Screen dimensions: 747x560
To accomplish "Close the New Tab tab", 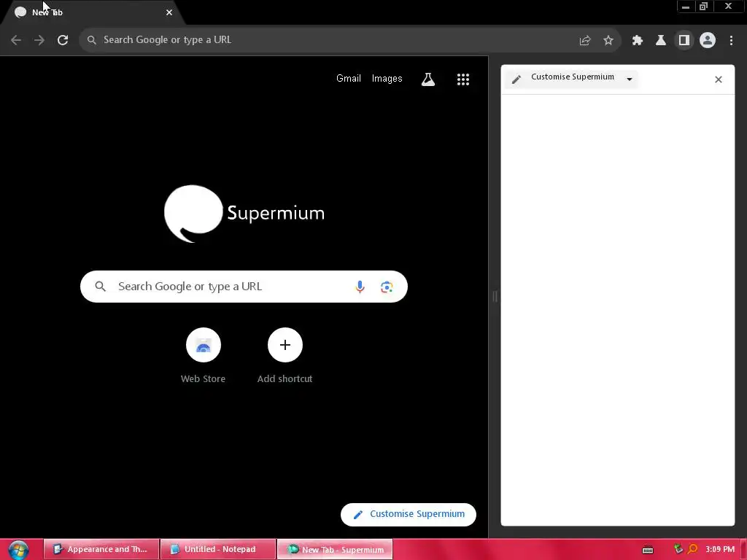I will [169, 12].
